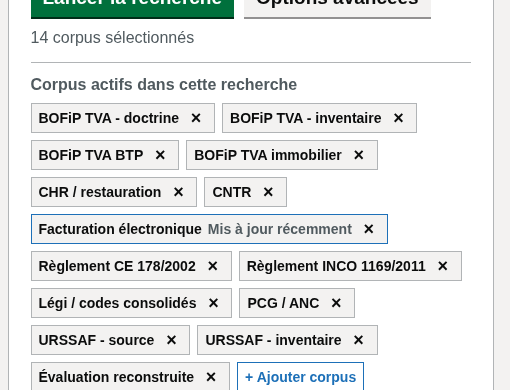The width and height of the screenshot is (510, 390).
Task: Remove the URSSAF - inventaire corpus
Action: pyautogui.click(x=359, y=340)
